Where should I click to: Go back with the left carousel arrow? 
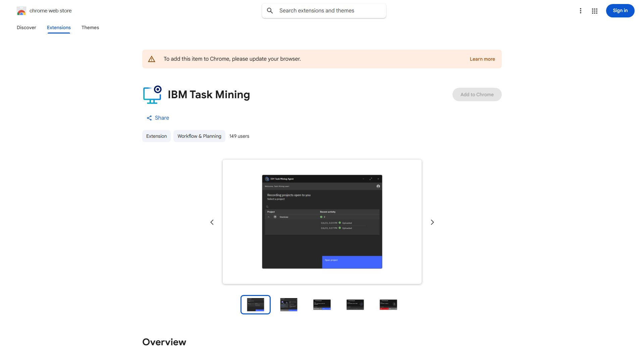coord(212,222)
